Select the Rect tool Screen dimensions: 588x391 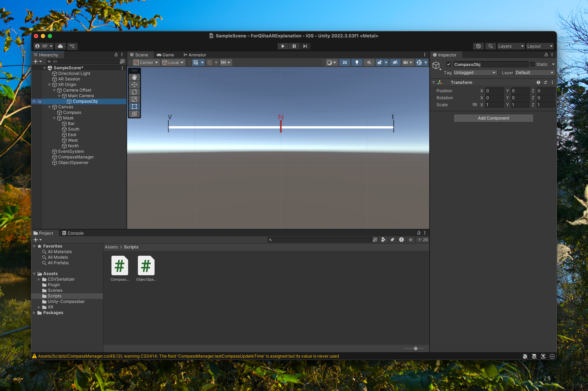coord(134,107)
